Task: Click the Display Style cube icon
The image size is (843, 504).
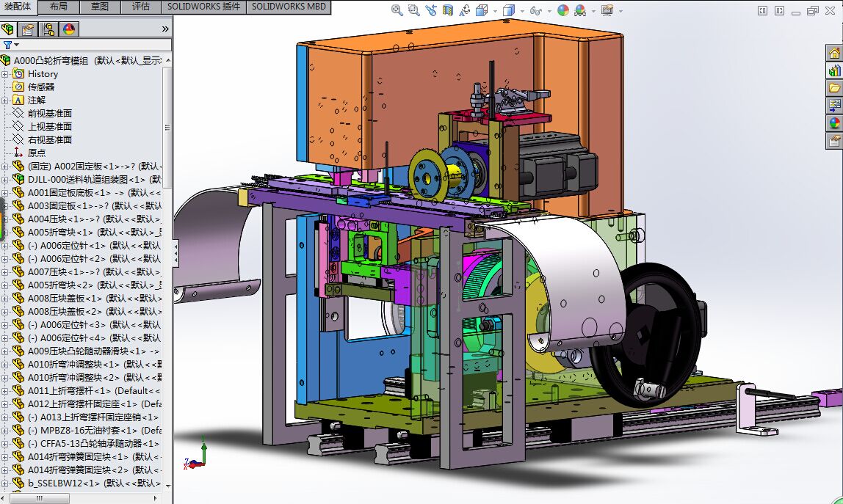Action: [x=509, y=10]
